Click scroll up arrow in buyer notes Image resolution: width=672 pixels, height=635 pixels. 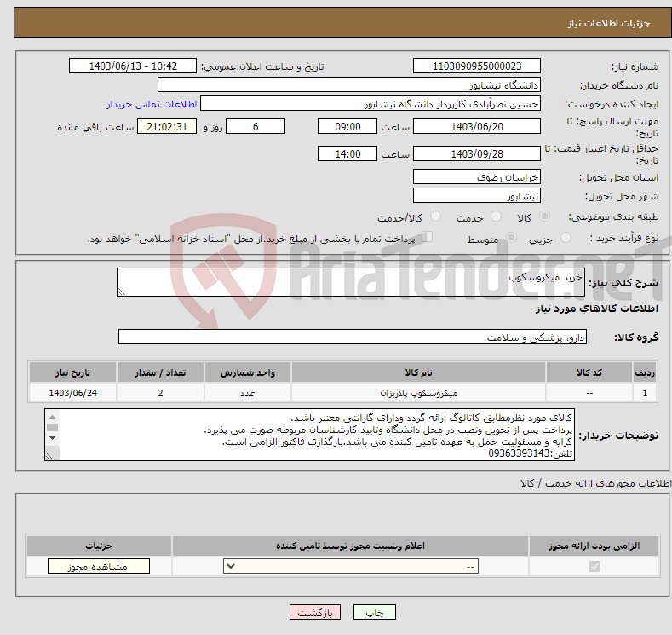52,417
